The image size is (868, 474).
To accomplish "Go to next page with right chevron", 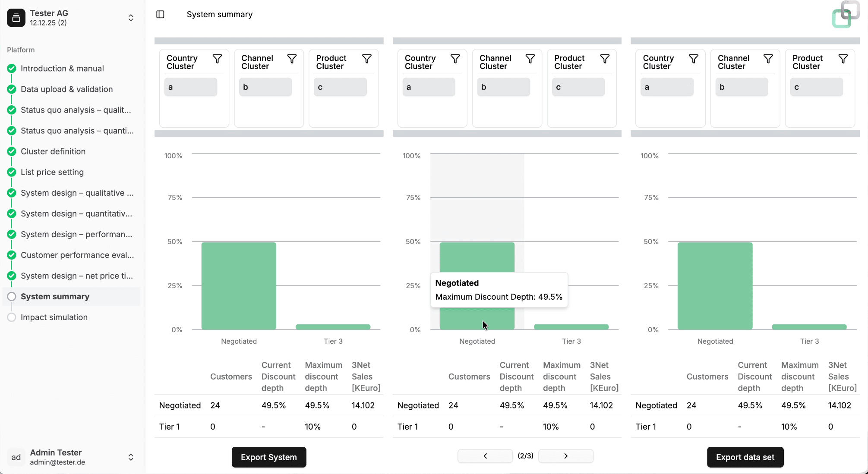I will click(565, 456).
